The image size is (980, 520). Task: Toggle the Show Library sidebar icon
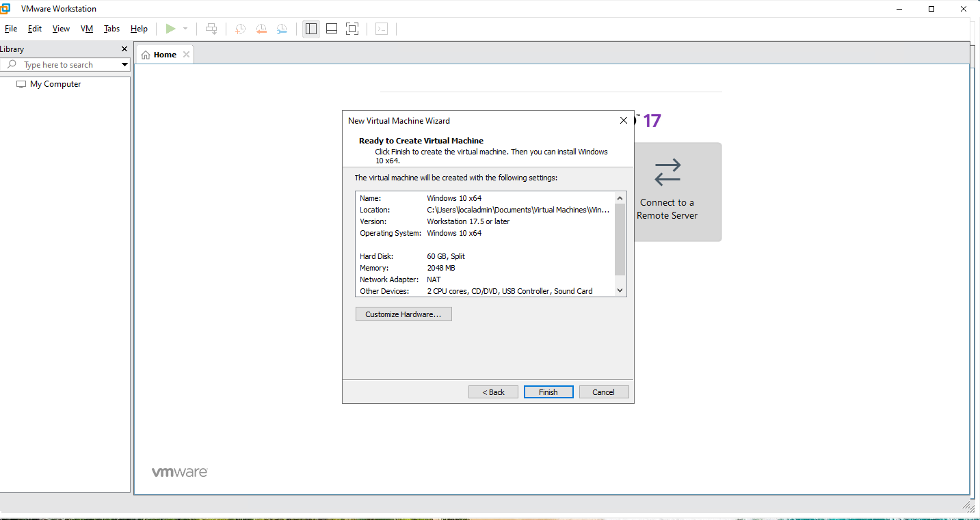click(x=311, y=29)
